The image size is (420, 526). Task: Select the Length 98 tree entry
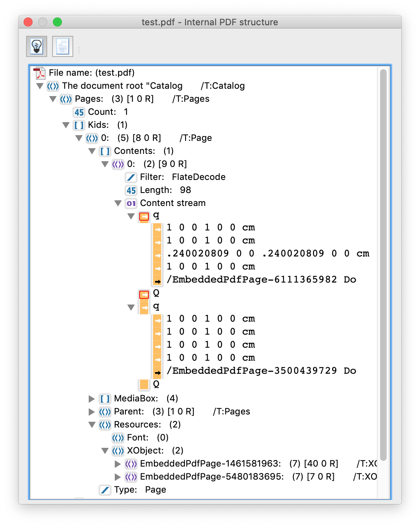click(x=166, y=190)
